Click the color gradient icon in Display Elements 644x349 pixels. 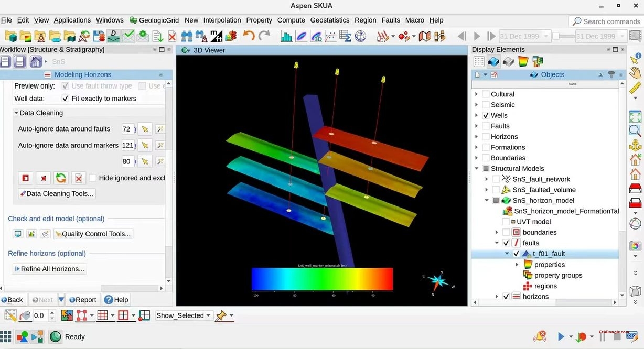[x=523, y=61]
